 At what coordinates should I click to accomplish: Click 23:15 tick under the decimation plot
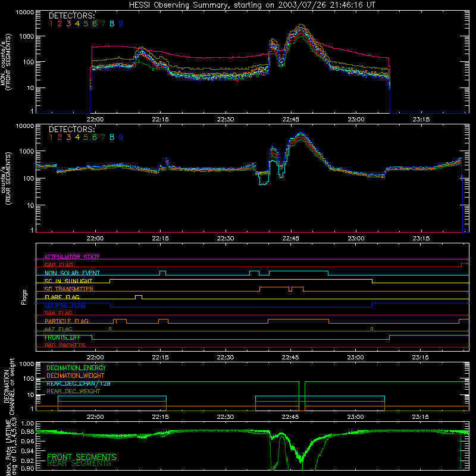pyautogui.click(x=421, y=417)
